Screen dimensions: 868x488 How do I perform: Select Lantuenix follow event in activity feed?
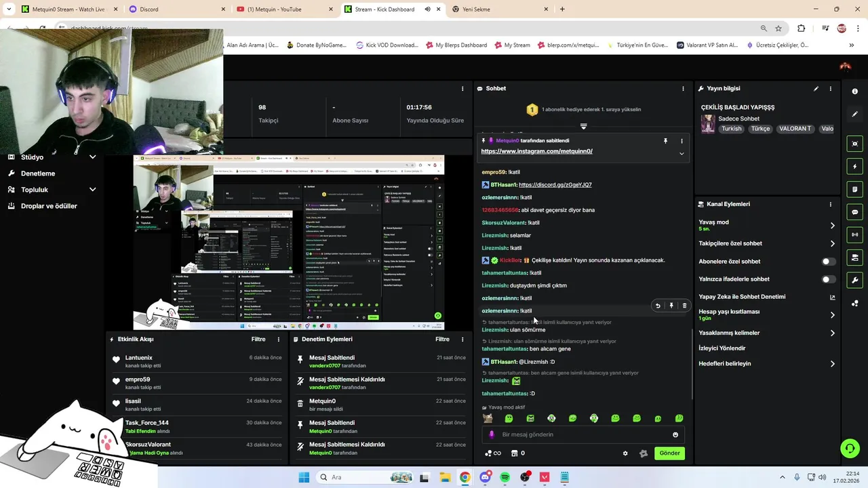coord(197,361)
